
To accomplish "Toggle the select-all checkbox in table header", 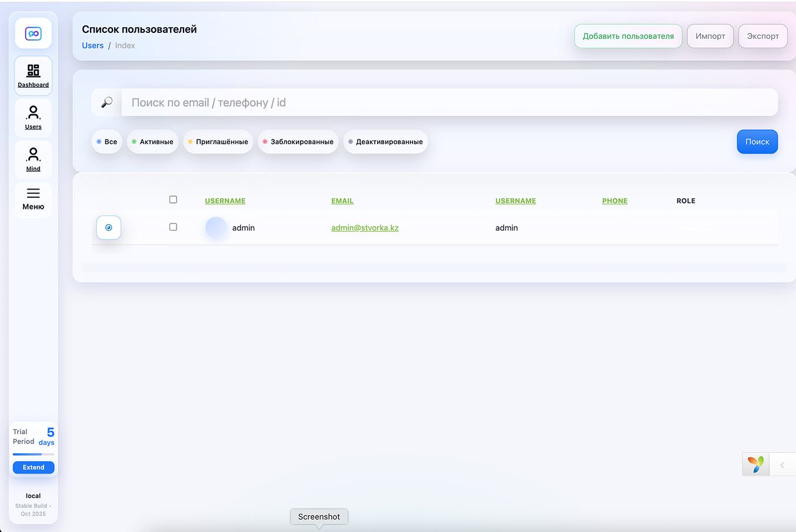I will pos(173,199).
